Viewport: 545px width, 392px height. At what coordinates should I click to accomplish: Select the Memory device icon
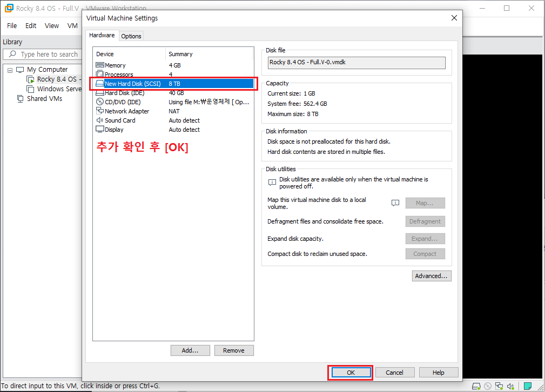click(100, 65)
